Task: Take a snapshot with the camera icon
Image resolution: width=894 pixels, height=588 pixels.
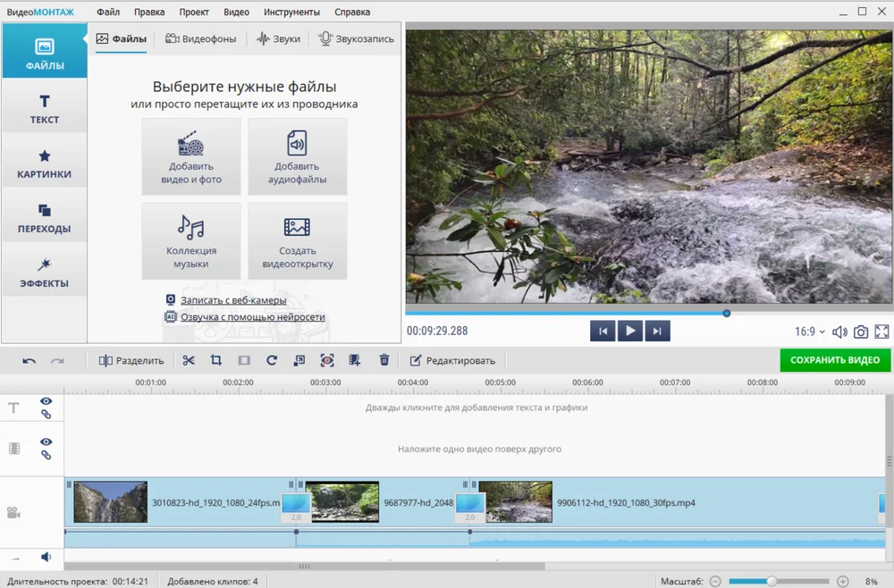Action: click(x=861, y=332)
